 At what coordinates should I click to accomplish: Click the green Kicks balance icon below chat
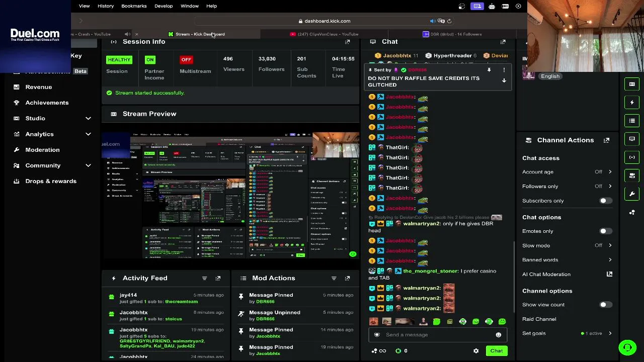click(x=398, y=351)
